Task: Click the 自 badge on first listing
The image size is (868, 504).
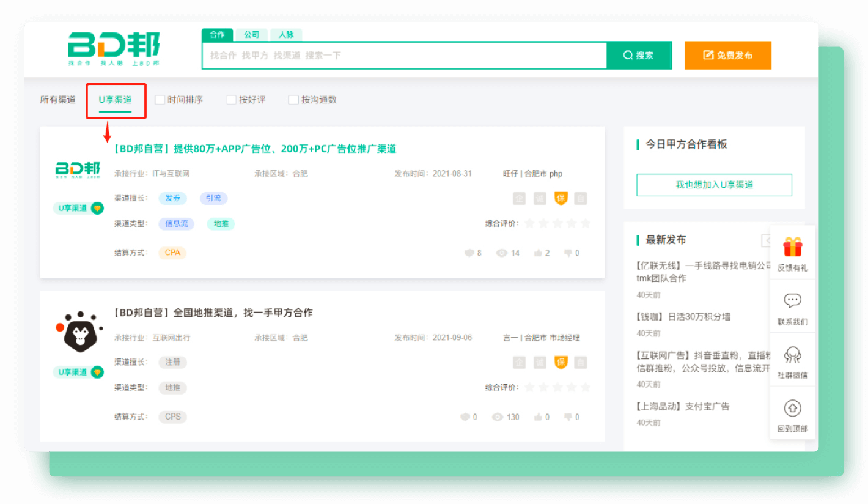Action: [581, 198]
